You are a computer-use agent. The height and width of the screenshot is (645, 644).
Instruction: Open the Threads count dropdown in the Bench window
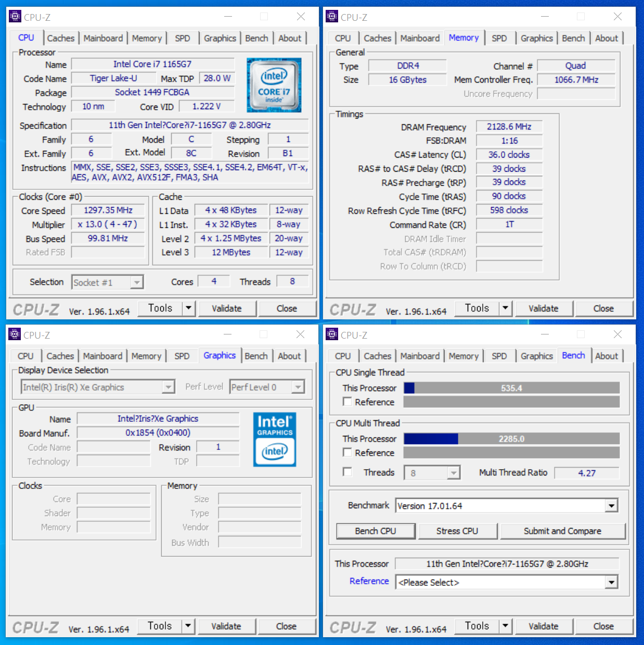click(x=454, y=473)
